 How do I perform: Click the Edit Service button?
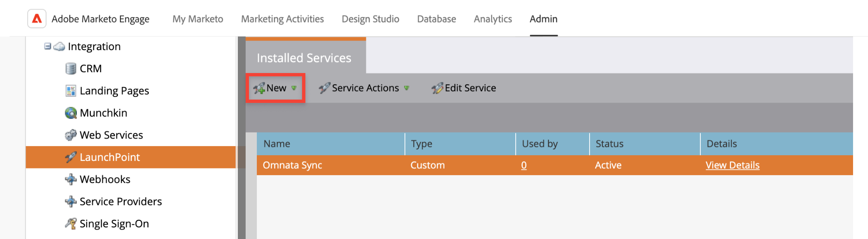tap(464, 88)
